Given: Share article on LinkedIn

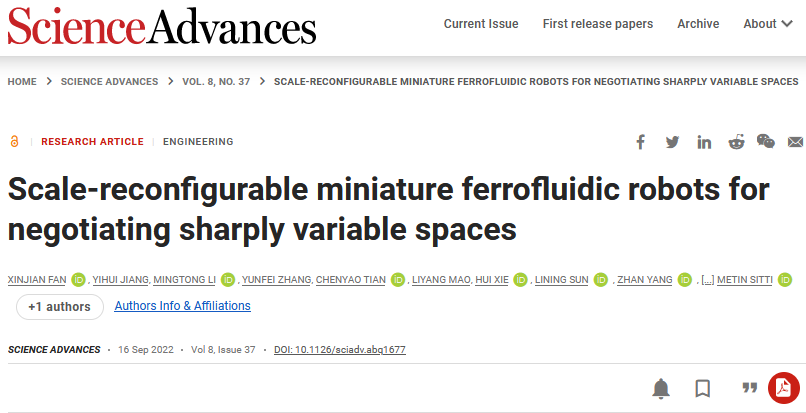Looking at the screenshot, I should coord(704,142).
